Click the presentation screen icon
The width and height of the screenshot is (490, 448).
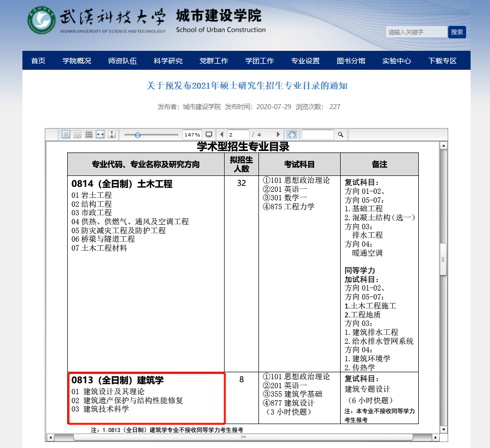[x=210, y=134]
